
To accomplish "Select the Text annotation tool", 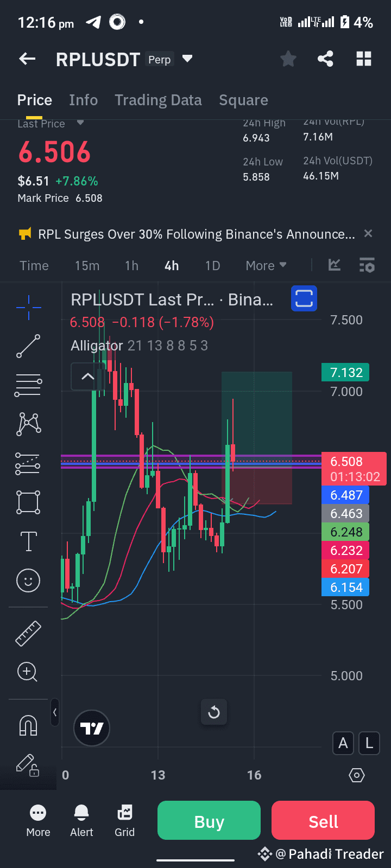I will (x=28, y=541).
